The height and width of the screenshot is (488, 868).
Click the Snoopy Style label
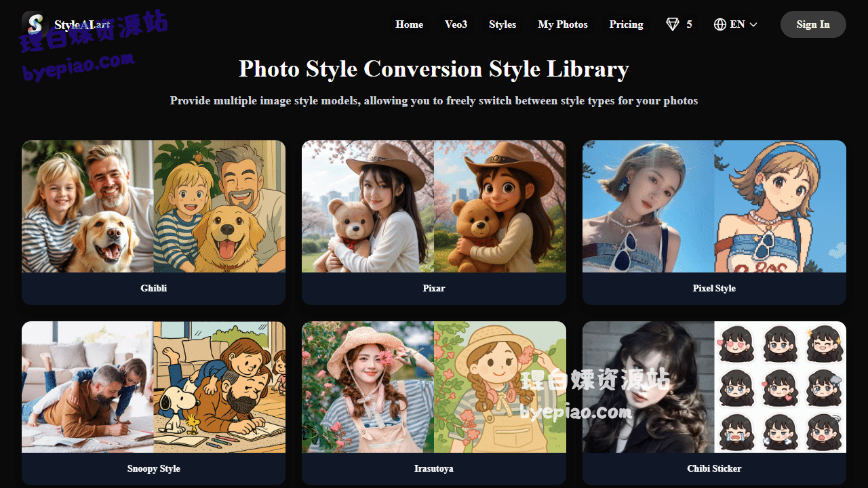154,468
